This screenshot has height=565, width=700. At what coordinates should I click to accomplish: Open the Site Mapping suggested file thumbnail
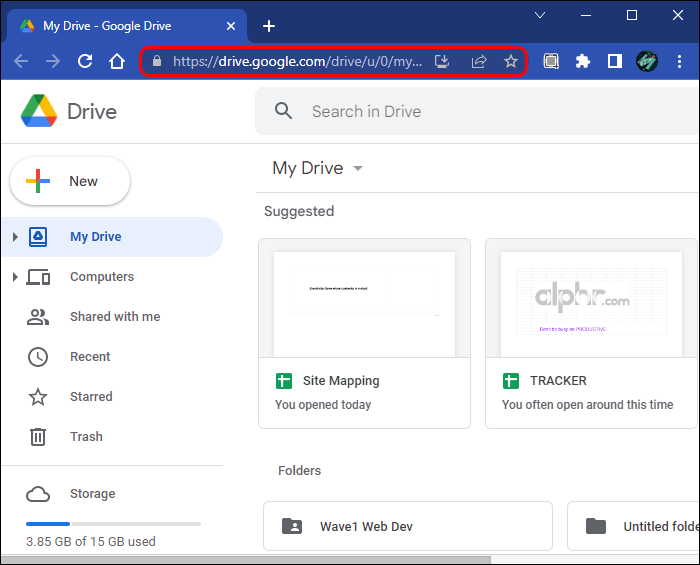tap(364, 298)
